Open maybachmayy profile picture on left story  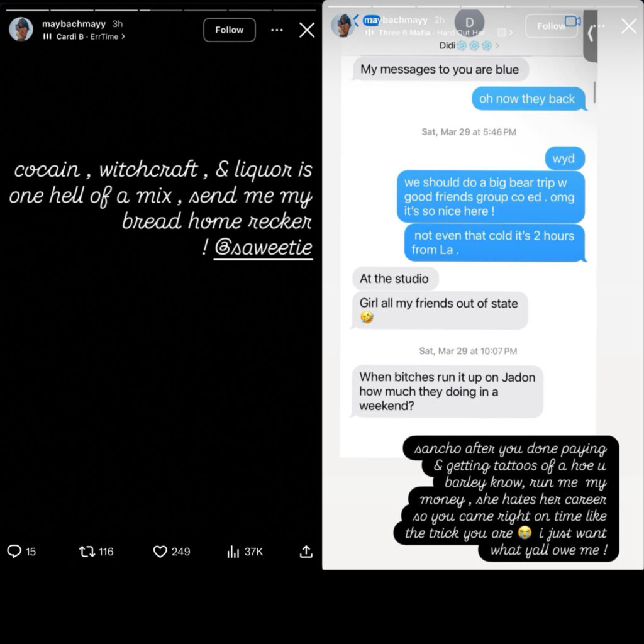21,29
